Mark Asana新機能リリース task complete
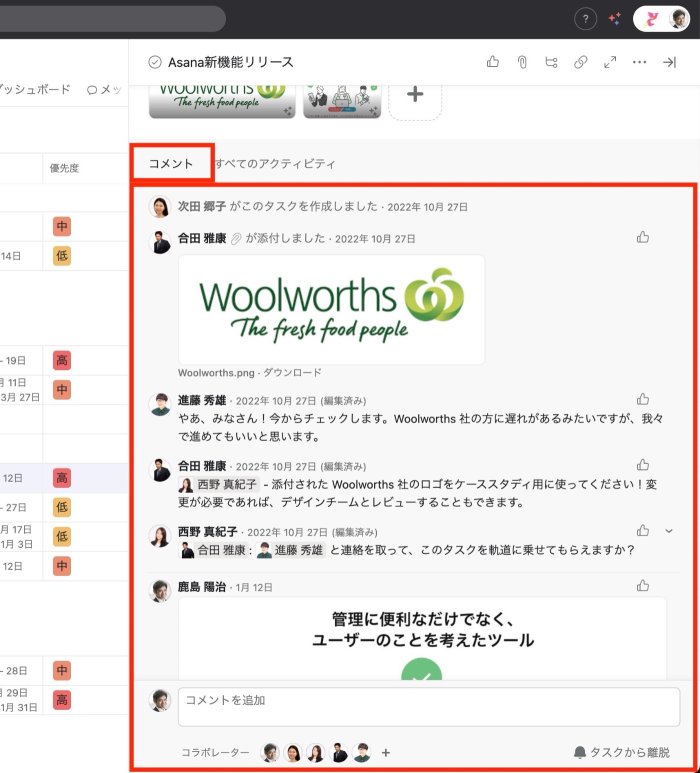 point(155,62)
